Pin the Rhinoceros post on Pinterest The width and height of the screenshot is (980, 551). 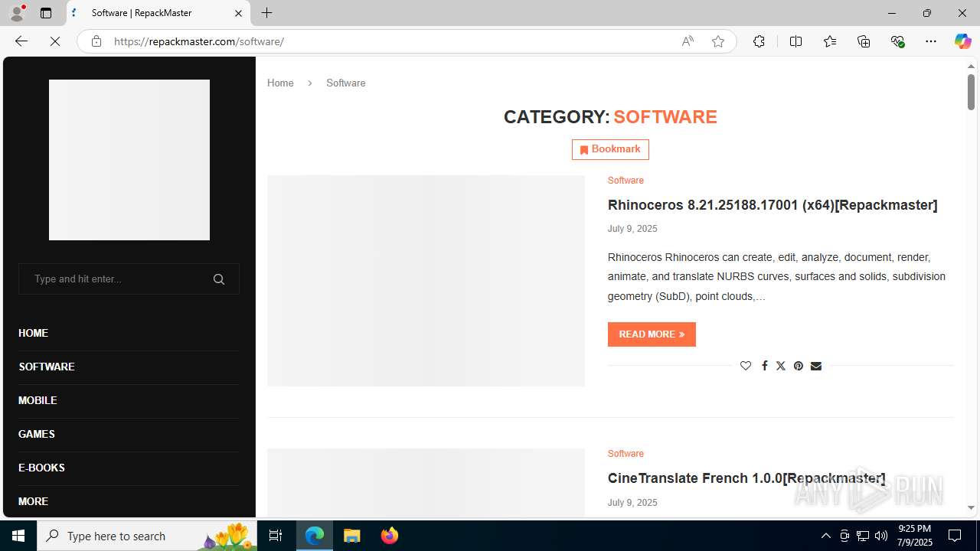coord(799,366)
